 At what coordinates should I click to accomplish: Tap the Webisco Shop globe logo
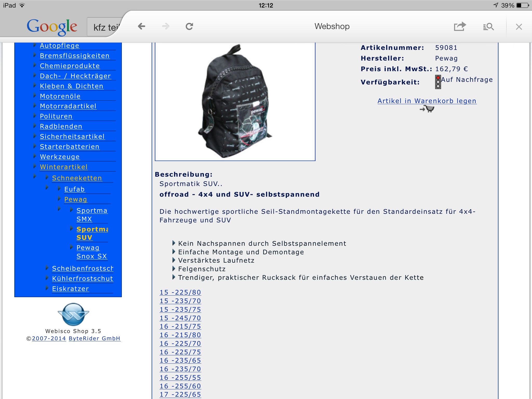[x=73, y=314]
